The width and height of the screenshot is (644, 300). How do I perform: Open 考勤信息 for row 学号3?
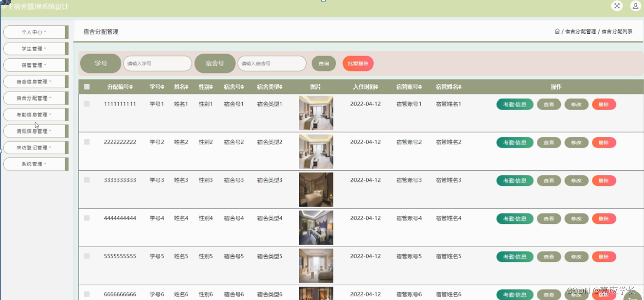point(514,180)
